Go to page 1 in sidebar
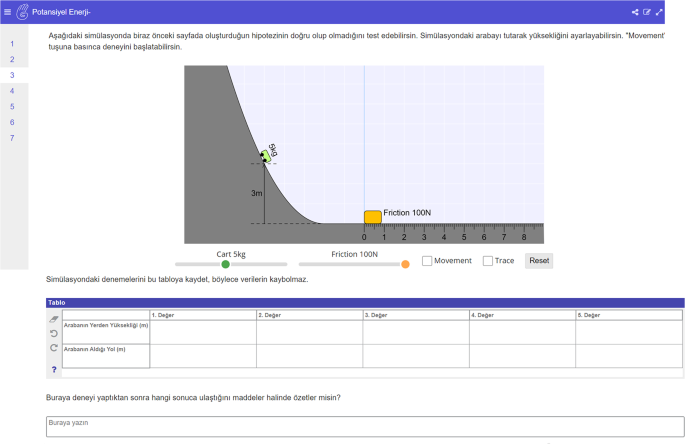The width and height of the screenshot is (685, 444). click(x=12, y=44)
